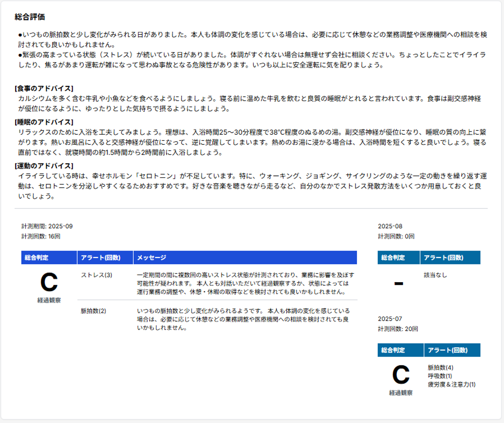Select the large C grade for 2025-07
Viewport: 504px width, 423px height.
400,375
